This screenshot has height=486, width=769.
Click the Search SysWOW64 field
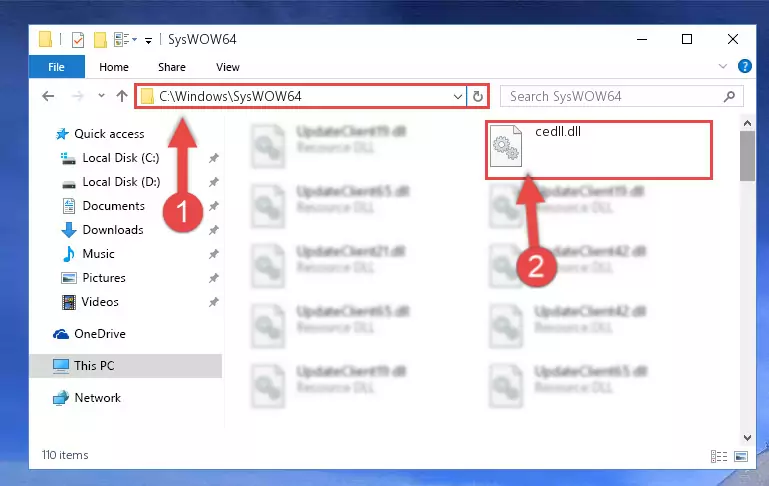click(x=621, y=96)
